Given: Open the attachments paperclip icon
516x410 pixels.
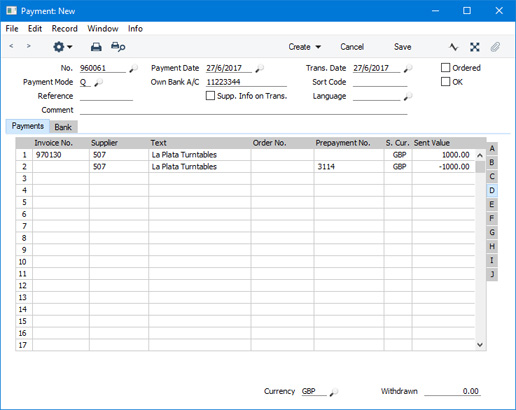Looking at the screenshot, I should point(495,47).
